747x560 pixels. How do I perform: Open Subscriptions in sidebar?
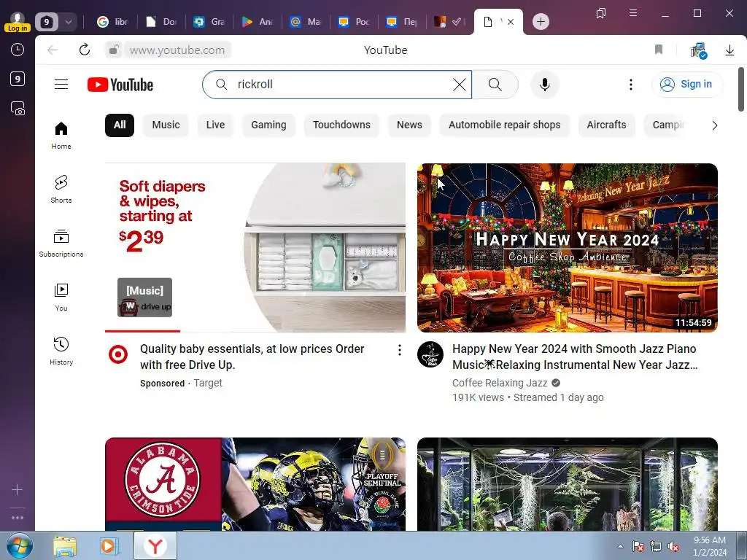click(x=61, y=243)
